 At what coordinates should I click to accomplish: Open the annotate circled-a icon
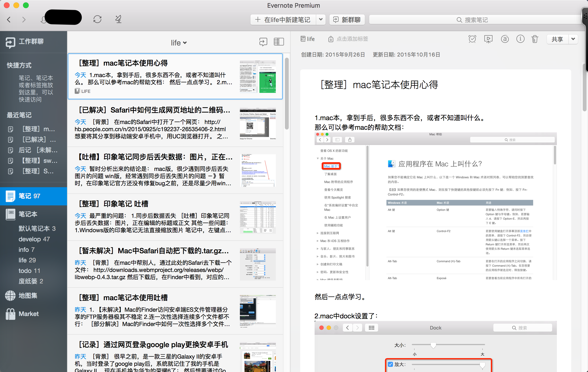[x=504, y=39]
